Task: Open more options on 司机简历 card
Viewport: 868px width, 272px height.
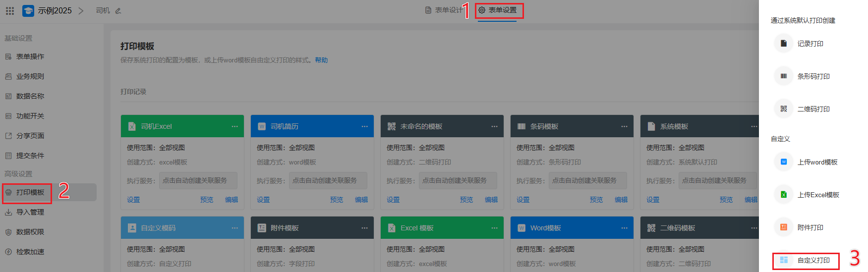Action: tap(364, 126)
